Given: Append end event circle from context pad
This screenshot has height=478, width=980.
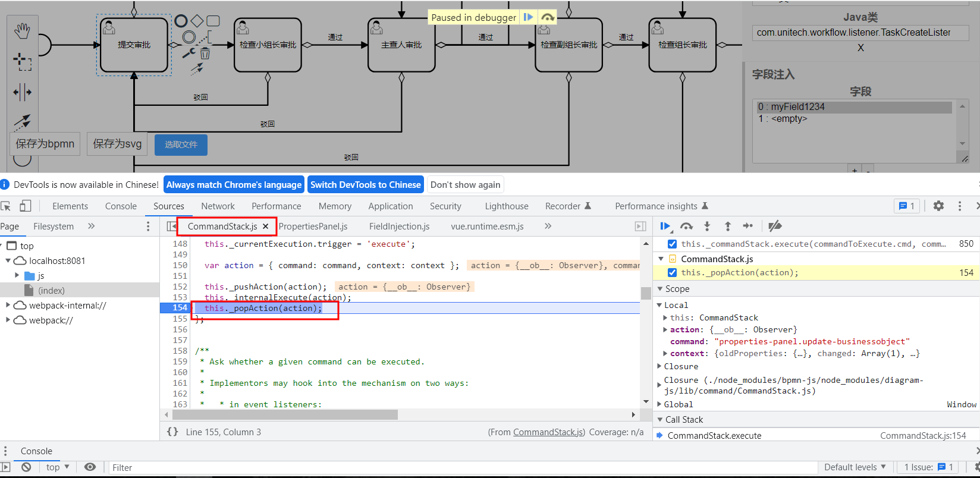Looking at the screenshot, I should [181, 21].
